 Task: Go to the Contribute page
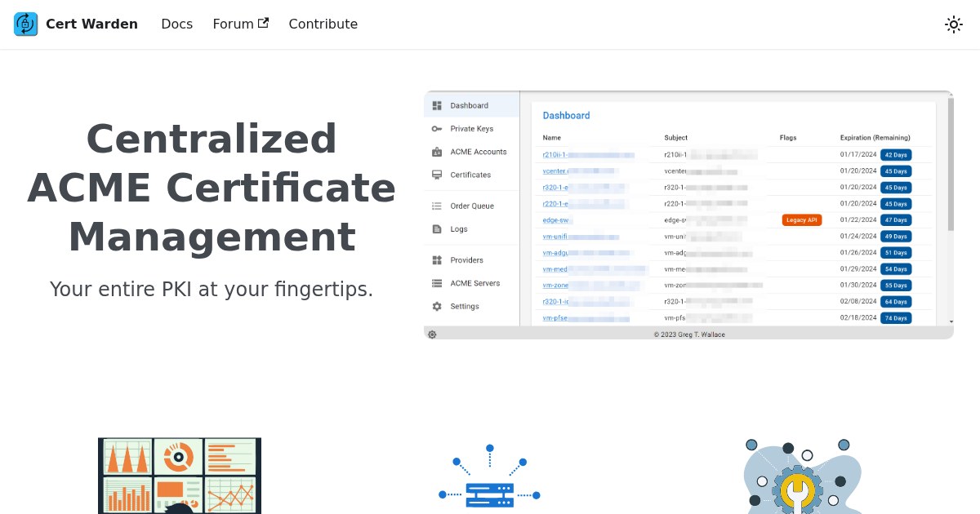[x=323, y=24]
